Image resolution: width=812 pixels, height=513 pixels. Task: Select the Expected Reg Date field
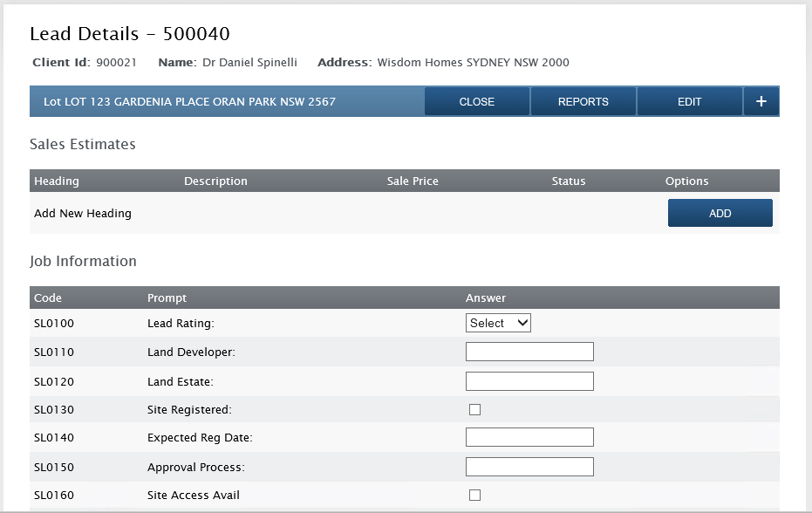click(x=529, y=437)
